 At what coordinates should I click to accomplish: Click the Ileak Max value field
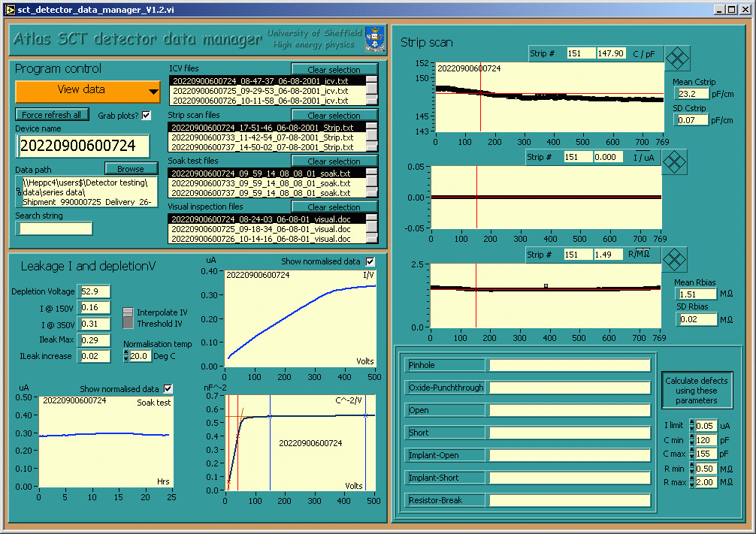[x=95, y=340]
